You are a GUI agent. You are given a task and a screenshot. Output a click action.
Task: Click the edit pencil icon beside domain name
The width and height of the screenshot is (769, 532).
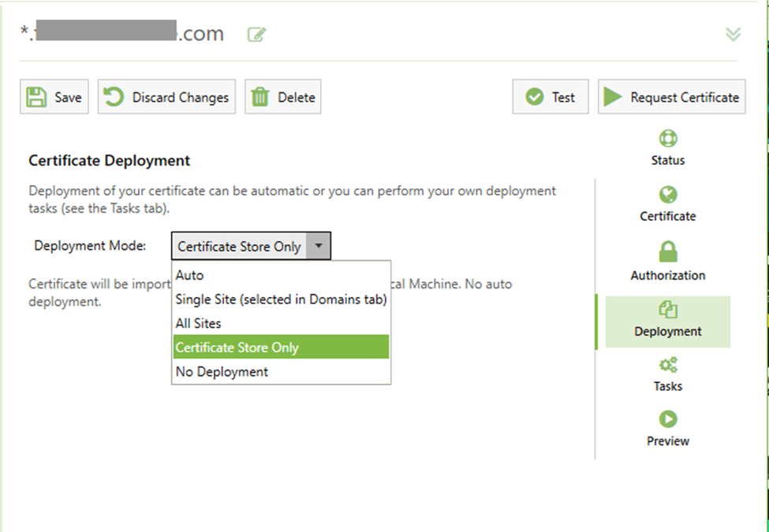click(x=256, y=35)
